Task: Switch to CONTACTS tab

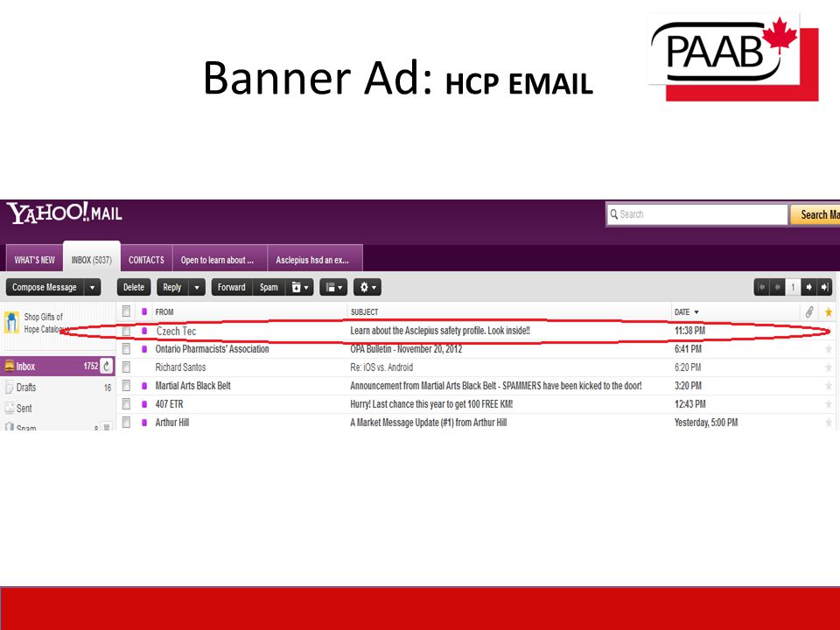Action: pyautogui.click(x=146, y=260)
